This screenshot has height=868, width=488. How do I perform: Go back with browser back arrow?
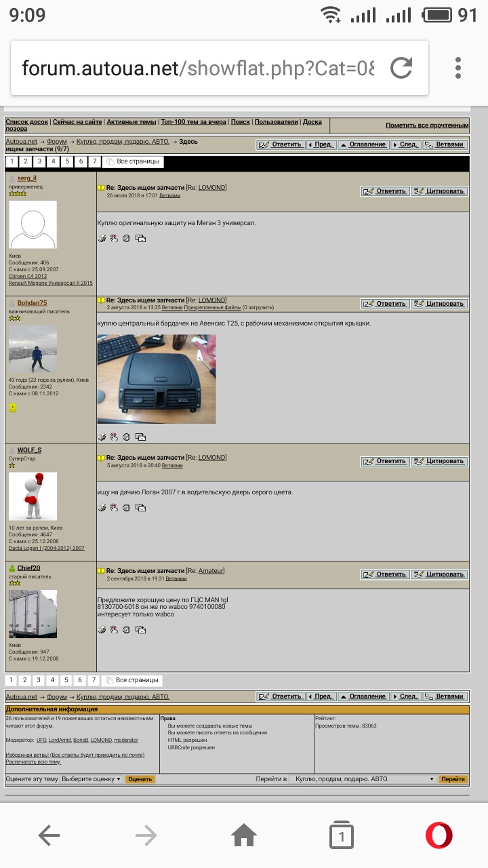pyautogui.click(x=49, y=835)
